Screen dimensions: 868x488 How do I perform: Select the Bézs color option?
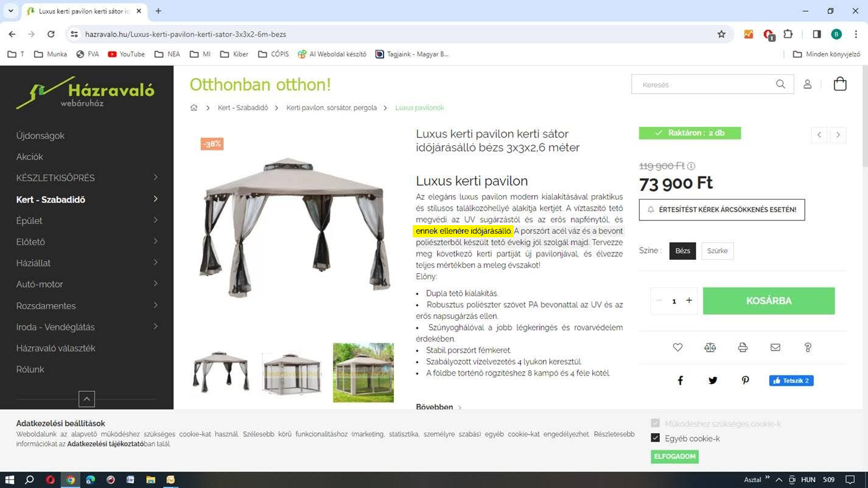(x=682, y=251)
